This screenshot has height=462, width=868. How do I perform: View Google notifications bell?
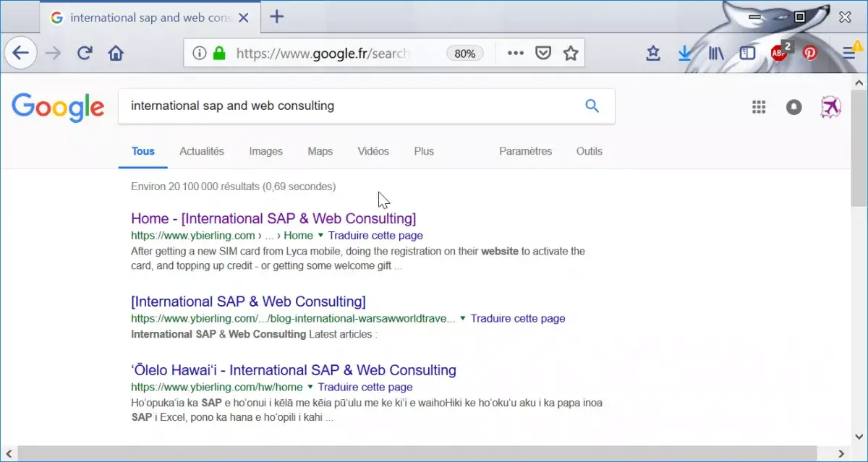pos(794,107)
